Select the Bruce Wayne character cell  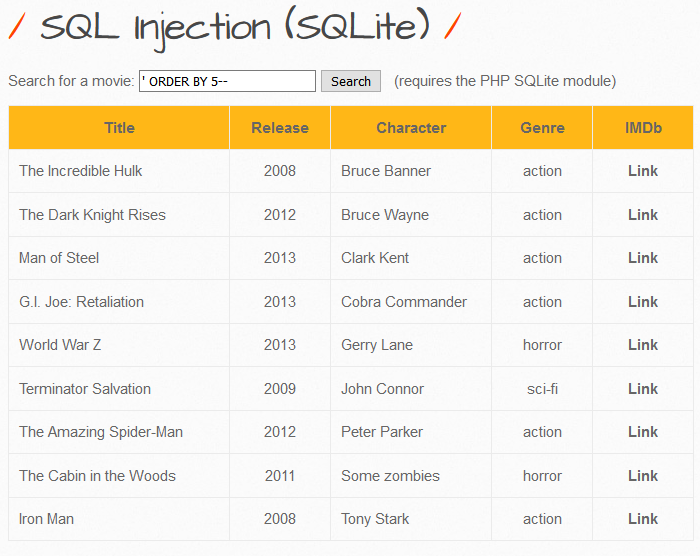point(411,215)
